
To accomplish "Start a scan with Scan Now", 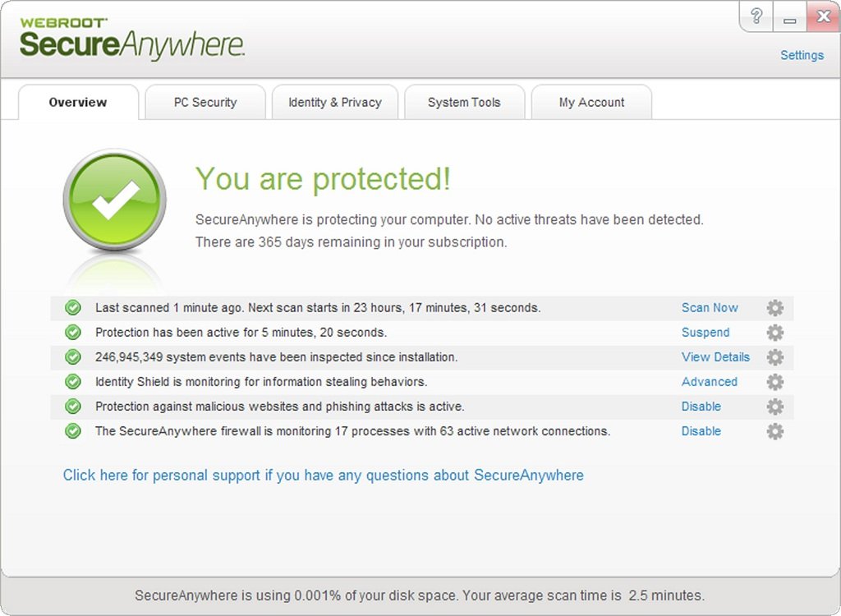I will click(x=710, y=308).
